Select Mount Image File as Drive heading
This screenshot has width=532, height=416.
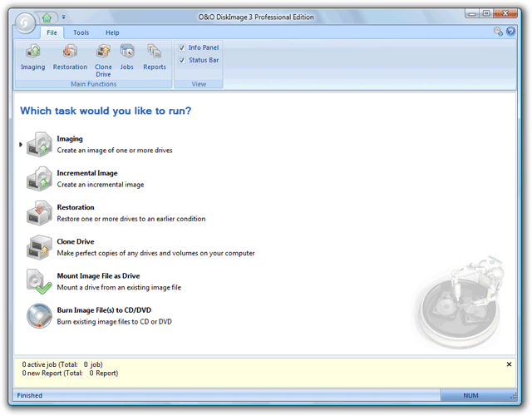[98, 275]
